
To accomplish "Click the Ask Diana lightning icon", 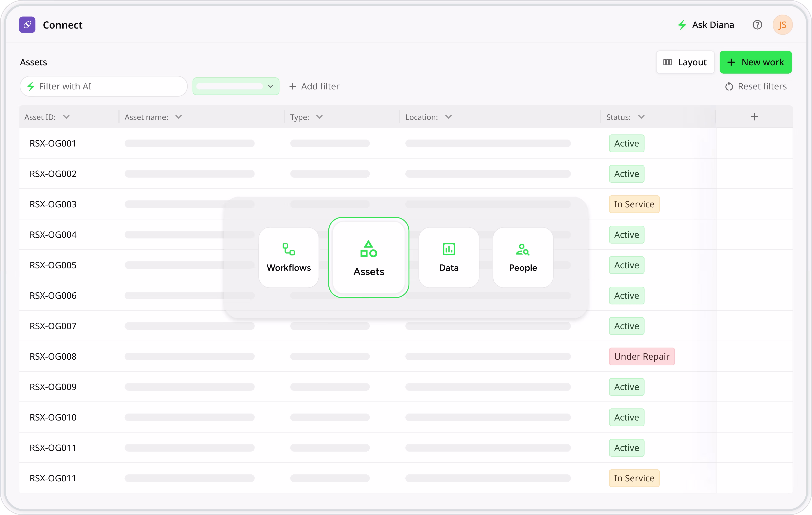I will tap(682, 25).
